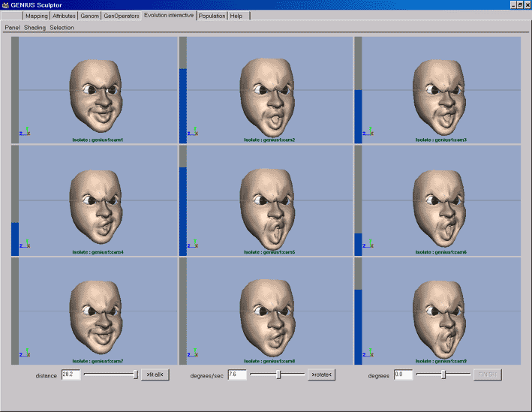
Task: Open the Shading menu
Action: click(35, 28)
